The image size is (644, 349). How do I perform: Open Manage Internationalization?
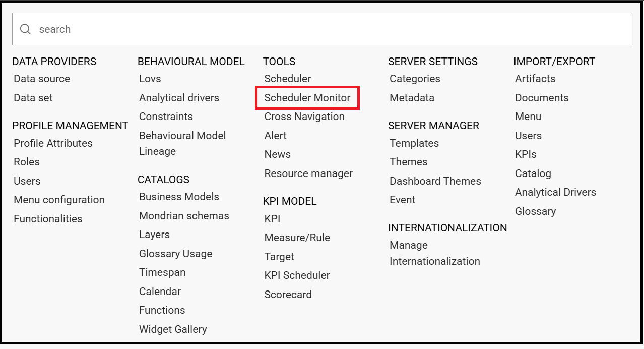(x=434, y=253)
